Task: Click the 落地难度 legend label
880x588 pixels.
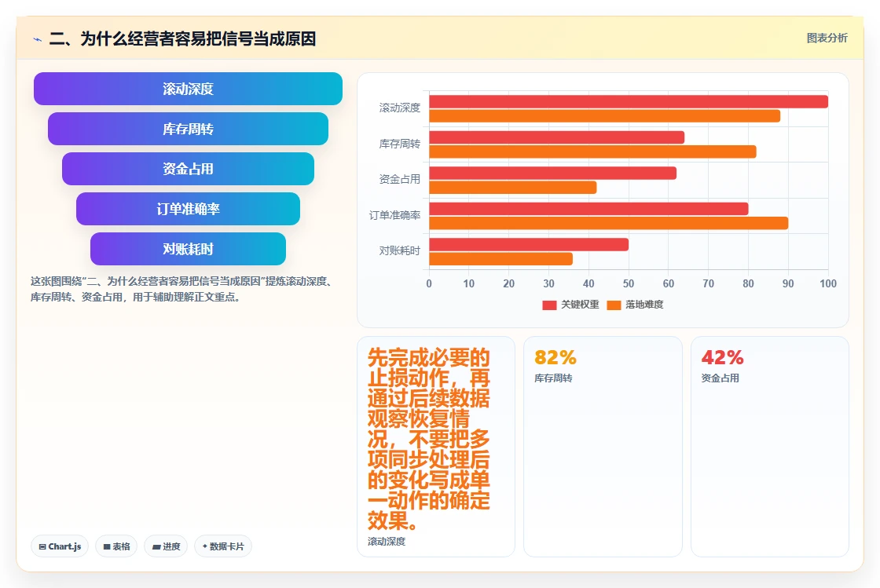Action: [x=645, y=305]
